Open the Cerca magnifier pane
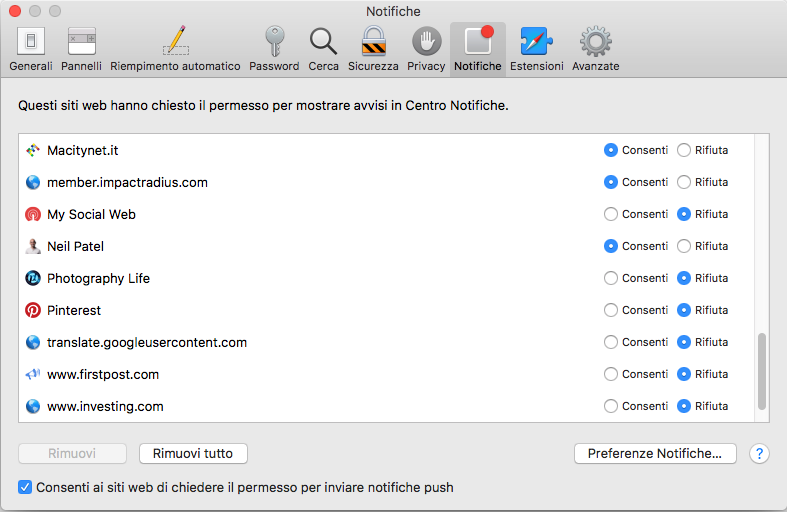This screenshot has width=787, height=512. pos(323,49)
